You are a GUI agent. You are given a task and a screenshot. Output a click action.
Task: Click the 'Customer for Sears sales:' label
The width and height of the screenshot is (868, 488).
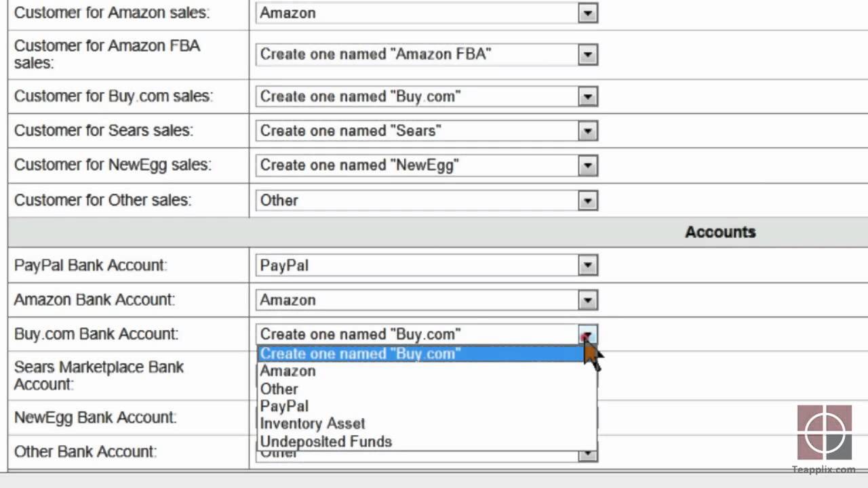[104, 131]
